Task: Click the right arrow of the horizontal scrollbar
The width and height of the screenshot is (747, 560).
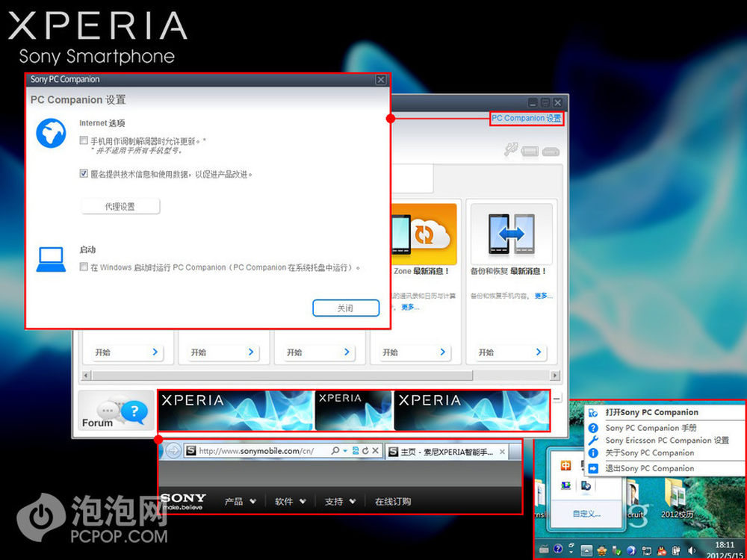Action: tap(554, 376)
